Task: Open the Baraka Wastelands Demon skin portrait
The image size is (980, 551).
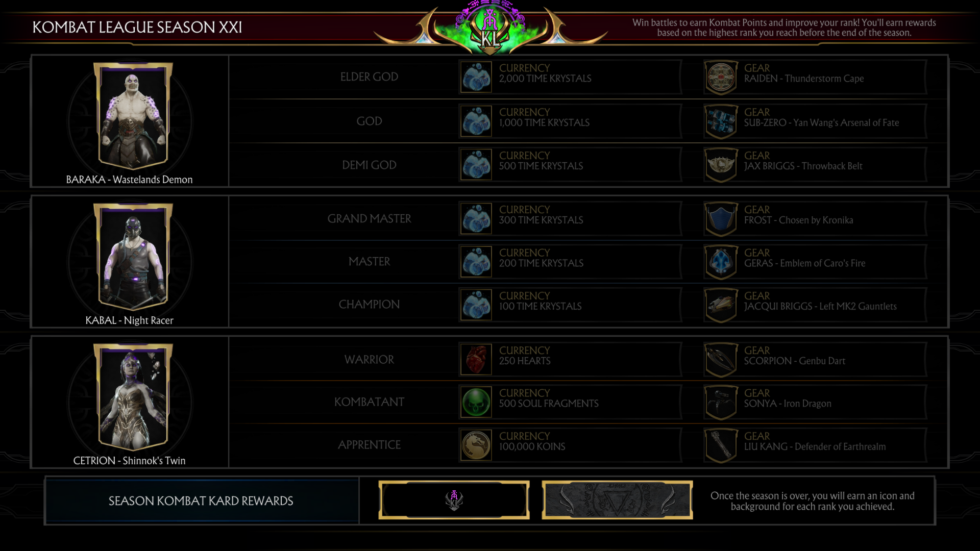Action: pos(133,116)
